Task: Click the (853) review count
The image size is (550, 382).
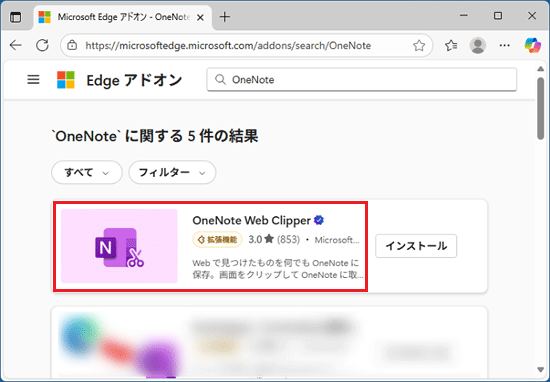Action: click(x=288, y=240)
